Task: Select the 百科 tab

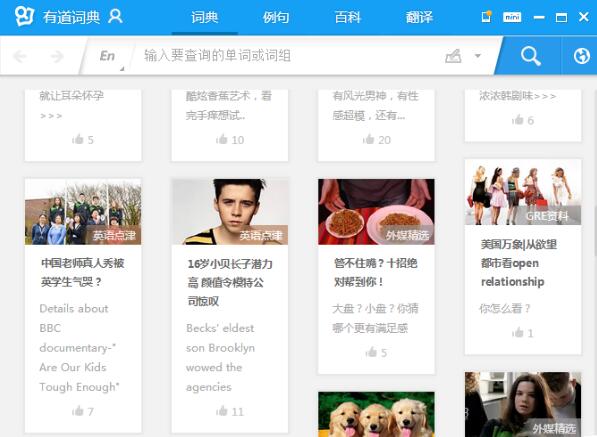Action: coord(347,17)
